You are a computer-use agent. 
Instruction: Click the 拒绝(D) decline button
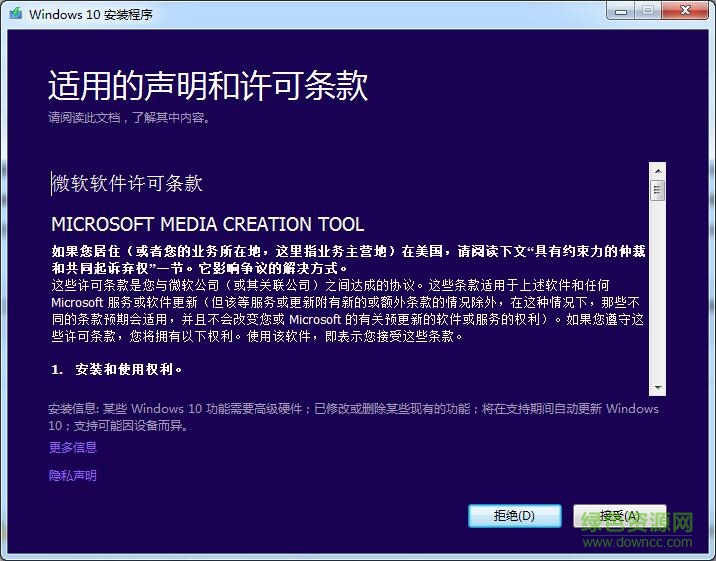click(515, 516)
